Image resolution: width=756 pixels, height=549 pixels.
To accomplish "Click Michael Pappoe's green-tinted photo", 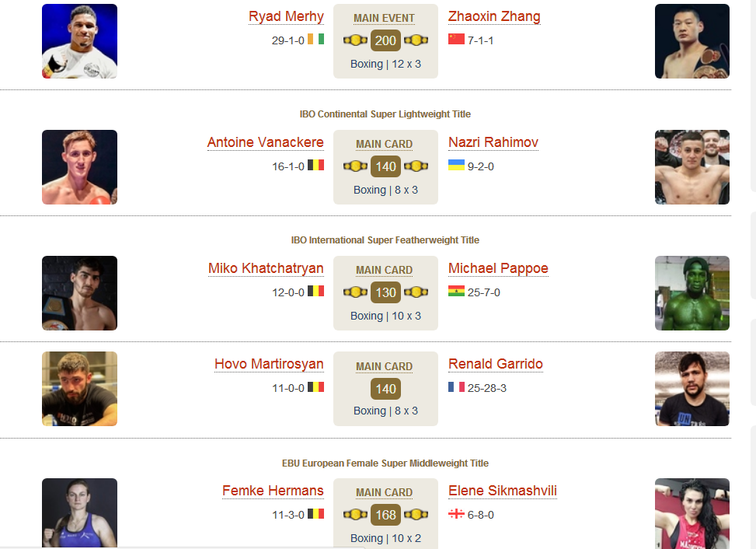I will [x=692, y=293].
